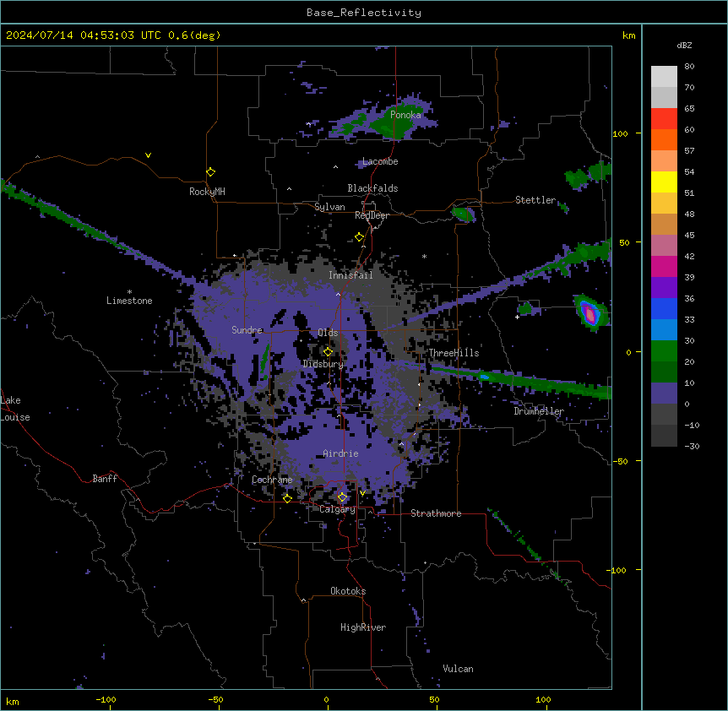The width and height of the screenshot is (728, 711).
Task: Click the Drumheller city label
Action: coord(539,411)
